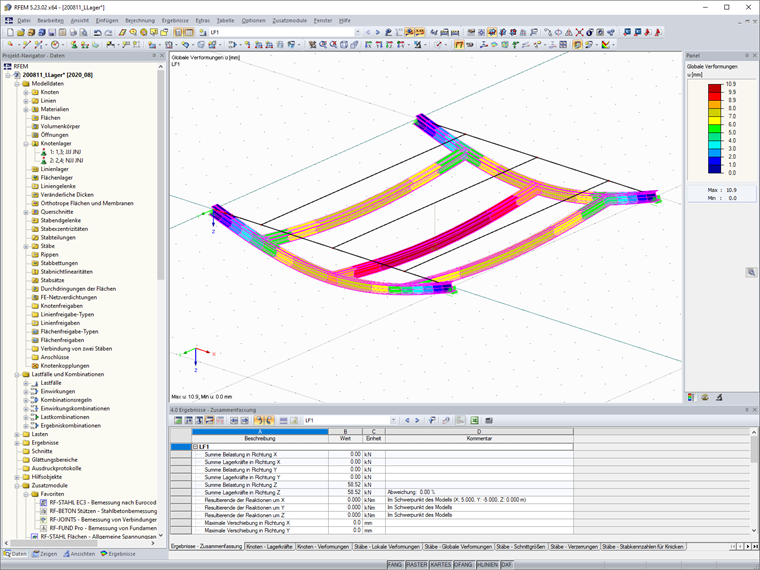Click the Export to Excel icon in results table toolbar
The height and width of the screenshot is (570, 760).
[474, 421]
